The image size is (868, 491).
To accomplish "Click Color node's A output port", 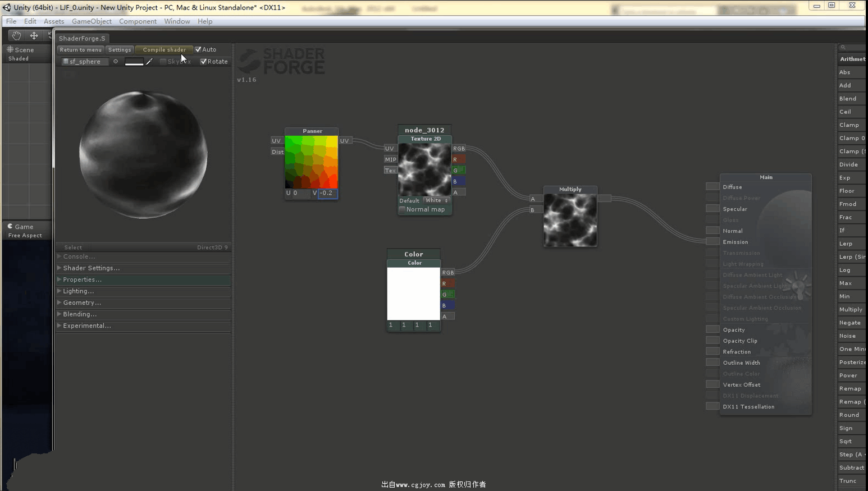I will (x=447, y=316).
